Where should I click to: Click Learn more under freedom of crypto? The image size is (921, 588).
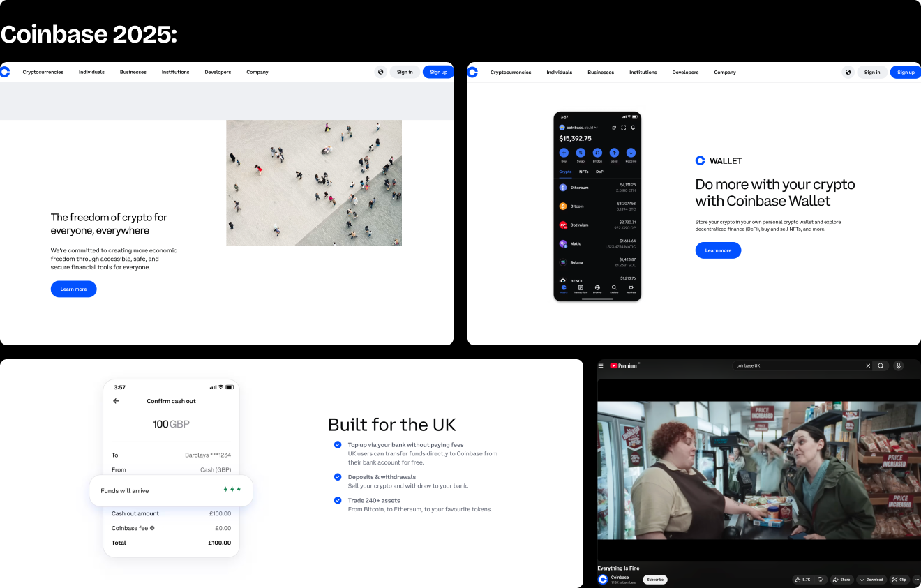(x=73, y=289)
